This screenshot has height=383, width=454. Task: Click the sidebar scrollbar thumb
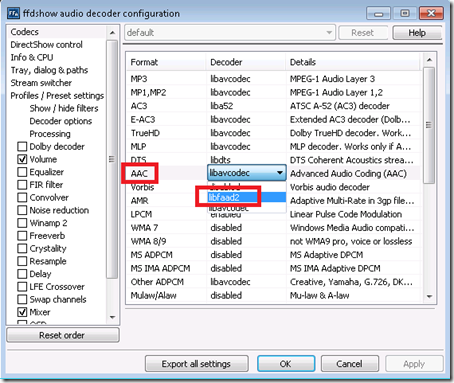112,159
